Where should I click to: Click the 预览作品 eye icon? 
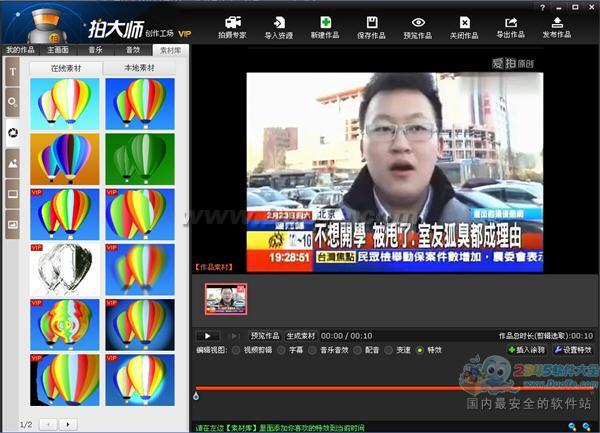click(418, 27)
